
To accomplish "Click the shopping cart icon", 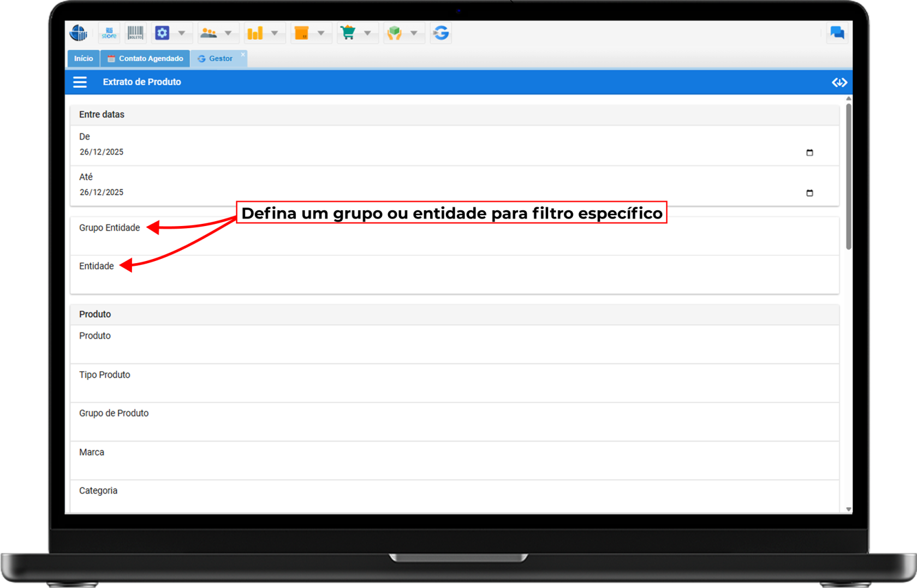I will [348, 33].
